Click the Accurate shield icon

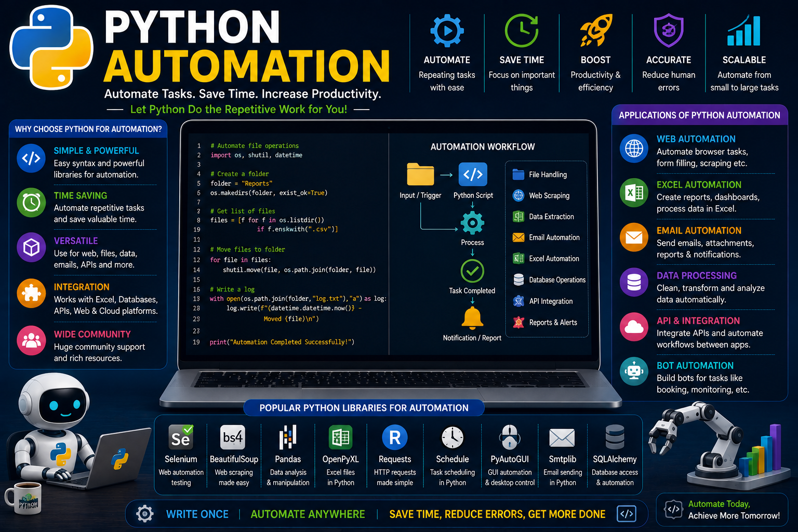(x=668, y=31)
